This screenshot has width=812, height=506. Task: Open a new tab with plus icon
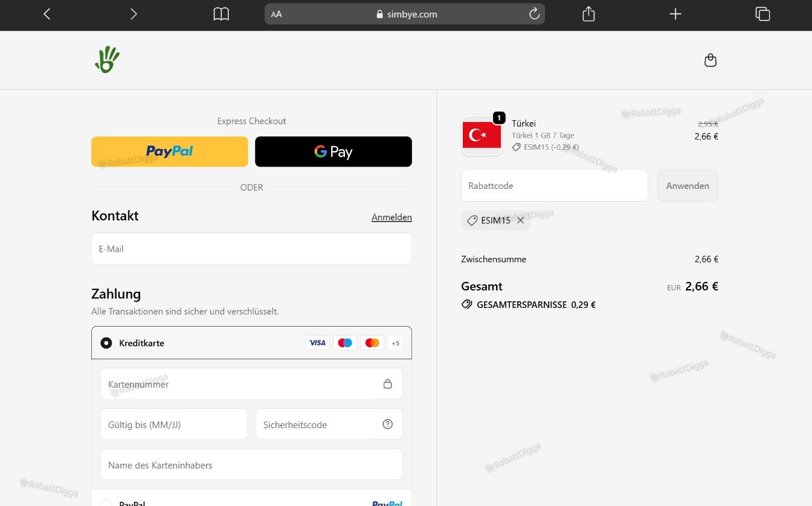point(675,14)
